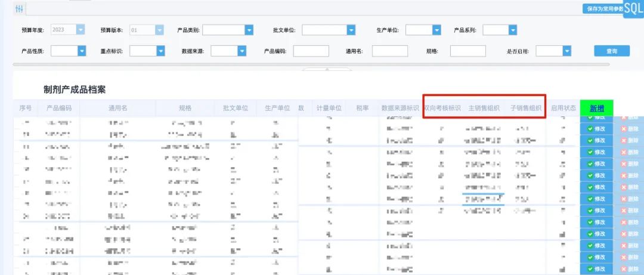644x275 pixels.
Task: Click the 子销售组织 column header
Action: click(x=526, y=109)
